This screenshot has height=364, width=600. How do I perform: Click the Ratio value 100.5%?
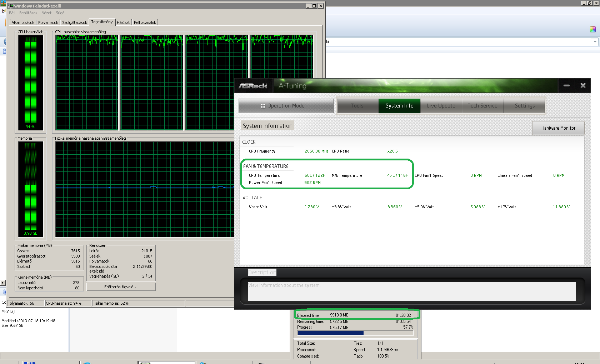point(383,356)
